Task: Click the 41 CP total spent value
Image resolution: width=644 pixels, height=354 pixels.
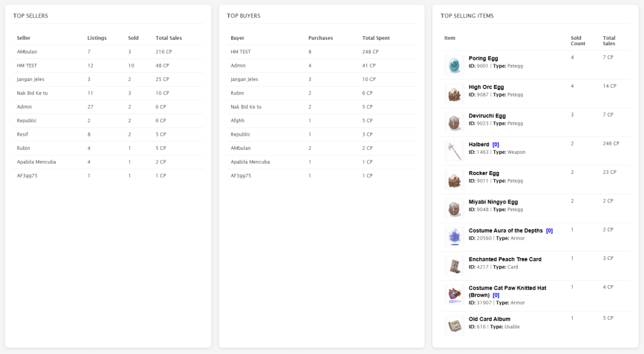Action: tap(369, 65)
